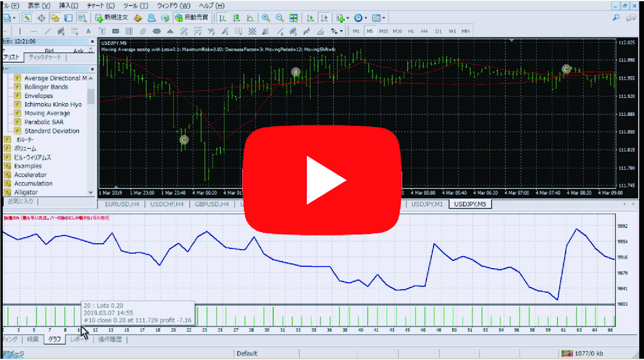Open the ツール (T) menu
Screen dimensions: 644x360
(x=136, y=6)
